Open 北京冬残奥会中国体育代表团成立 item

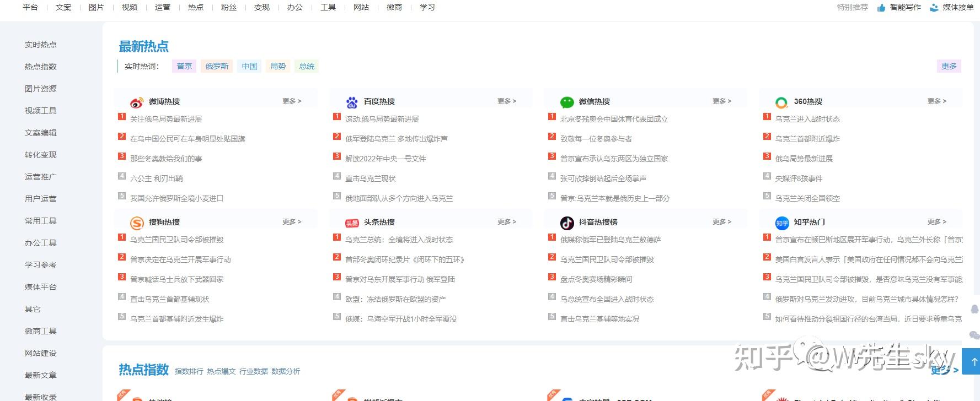[614, 119]
